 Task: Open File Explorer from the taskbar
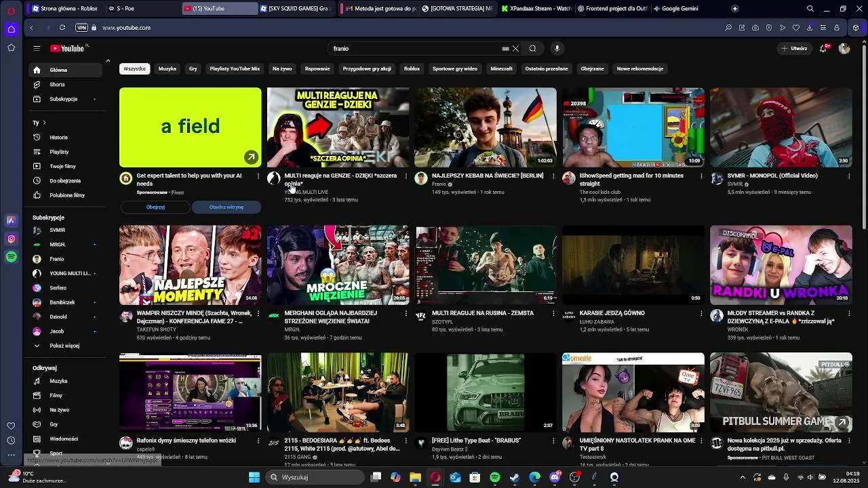415,477
